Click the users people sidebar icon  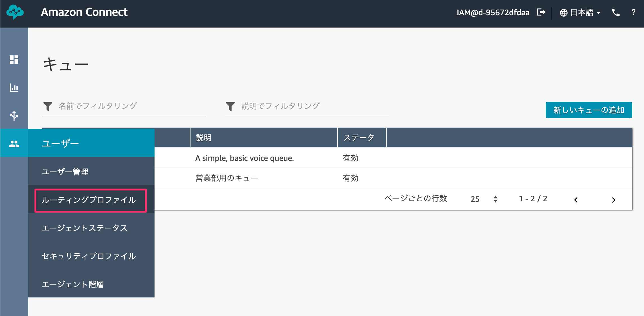coord(14,144)
